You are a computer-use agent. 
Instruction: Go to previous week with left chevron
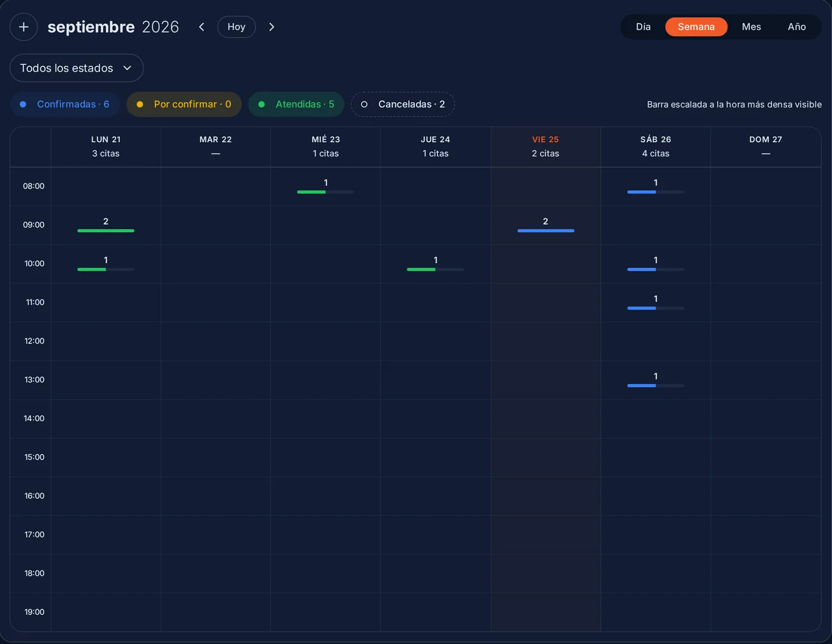201,27
